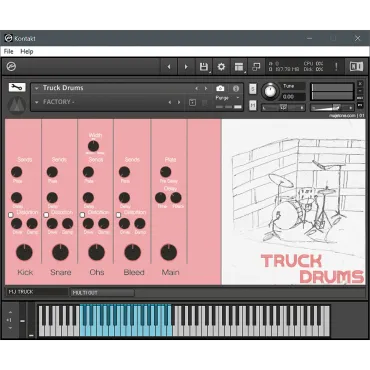
Task: Click the Main volume knob
Action: coord(169,252)
